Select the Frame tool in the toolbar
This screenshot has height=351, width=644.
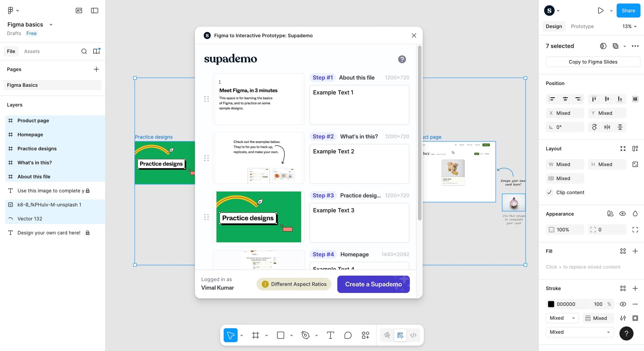(x=255, y=335)
